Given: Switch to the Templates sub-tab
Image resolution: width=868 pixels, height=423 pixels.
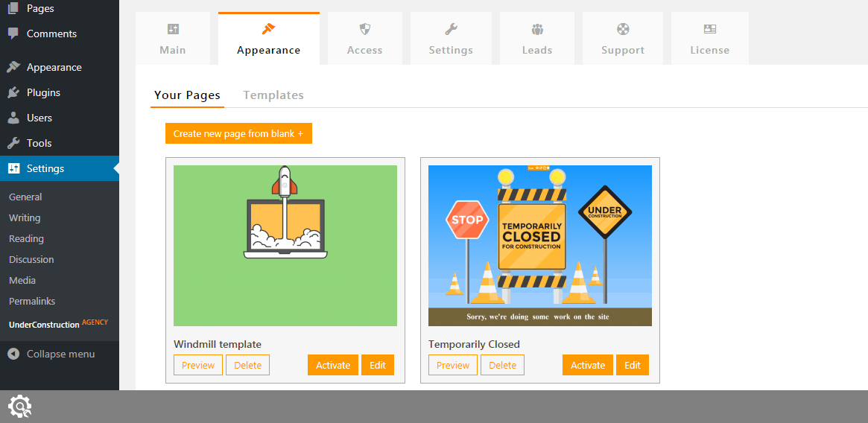Looking at the screenshot, I should pos(273,95).
